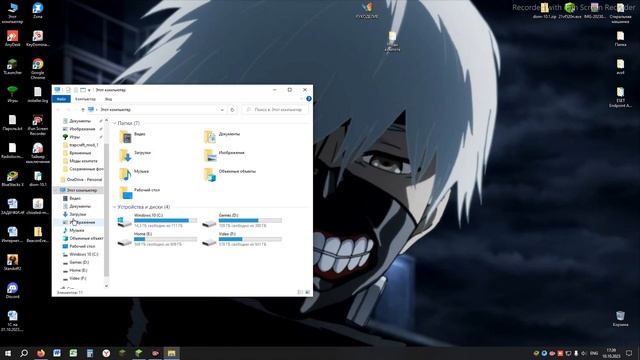Switch to large icons view in status bar
The height and width of the screenshot is (360, 640).
[x=307, y=292]
